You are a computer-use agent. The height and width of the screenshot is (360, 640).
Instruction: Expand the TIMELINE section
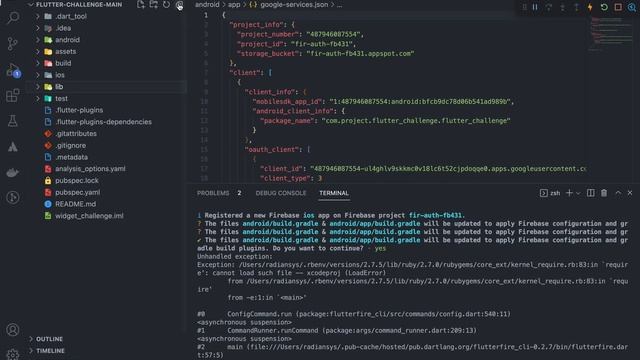tap(50, 351)
